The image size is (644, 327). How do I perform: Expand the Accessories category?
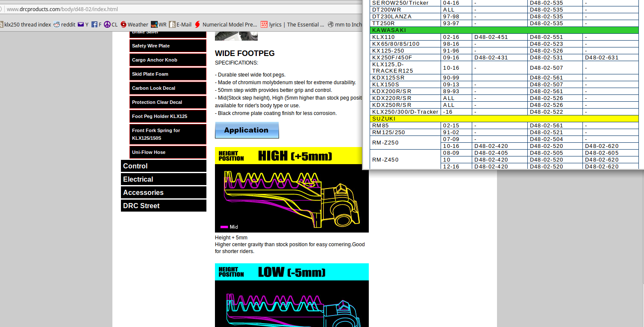pos(164,192)
